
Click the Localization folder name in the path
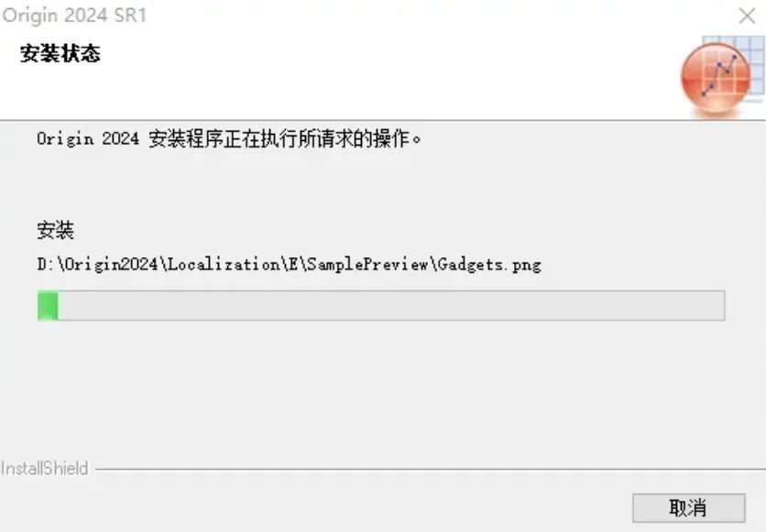coord(224,265)
